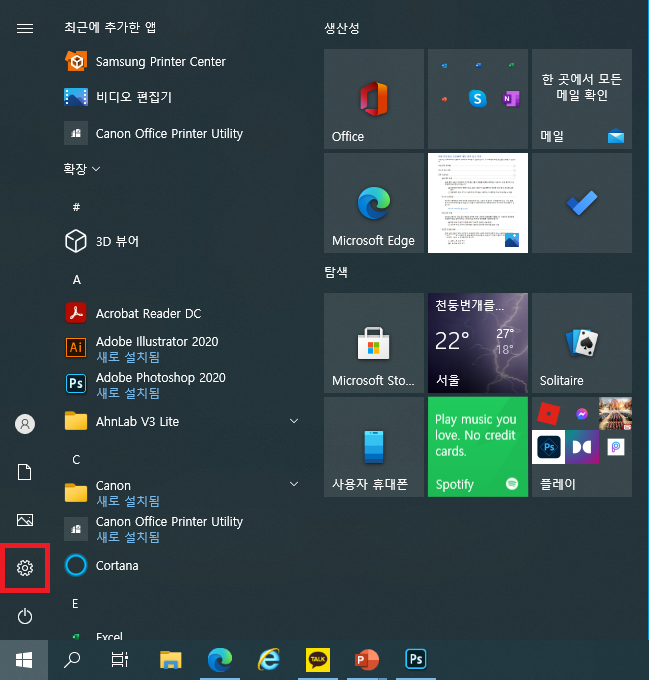Expand the 확장 recently added list
649x680 pixels.
click(82, 169)
